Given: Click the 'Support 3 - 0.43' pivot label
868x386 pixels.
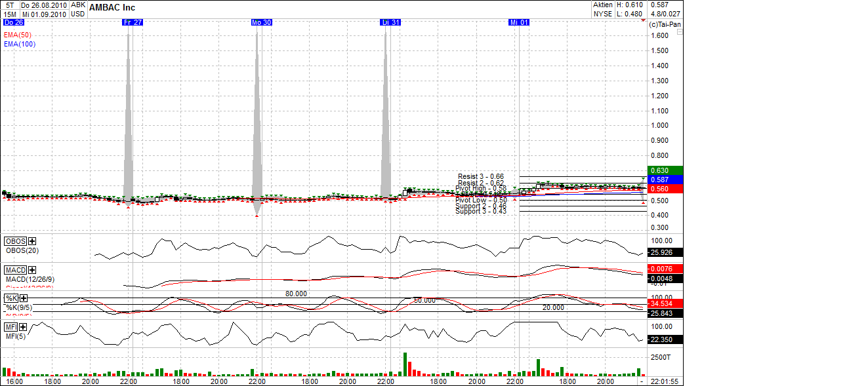Looking at the screenshot, I should 481,211.
